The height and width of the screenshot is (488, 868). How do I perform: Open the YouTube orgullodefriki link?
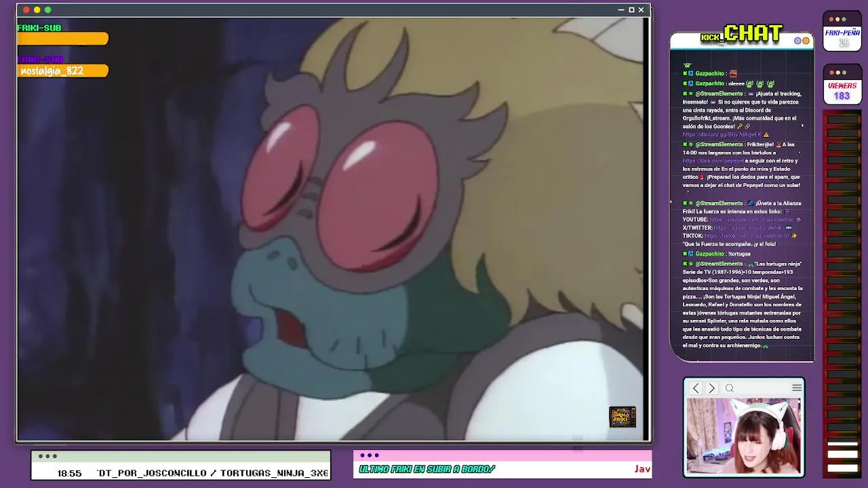[x=751, y=220]
